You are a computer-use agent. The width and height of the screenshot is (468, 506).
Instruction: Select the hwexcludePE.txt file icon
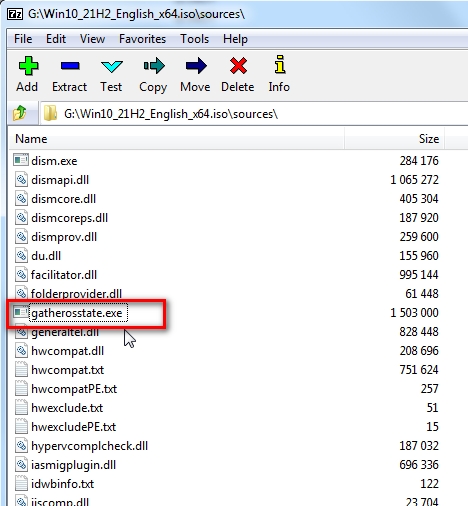click(21, 426)
